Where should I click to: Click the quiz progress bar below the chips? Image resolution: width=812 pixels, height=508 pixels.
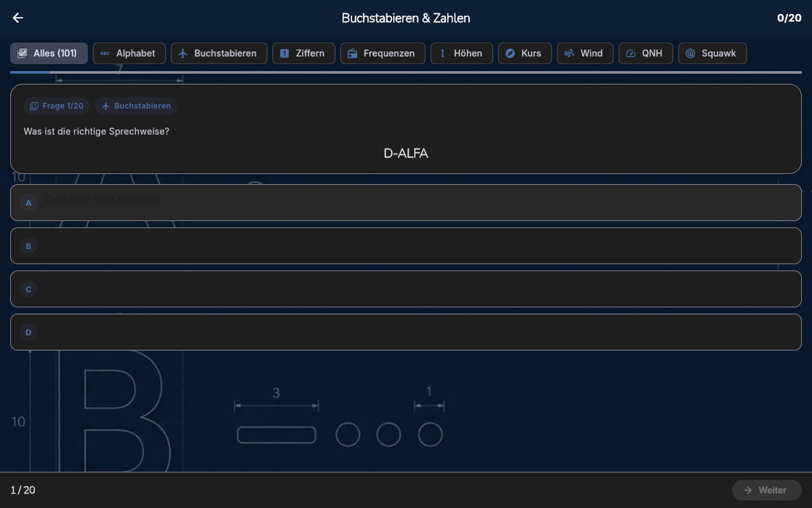click(x=406, y=72)
